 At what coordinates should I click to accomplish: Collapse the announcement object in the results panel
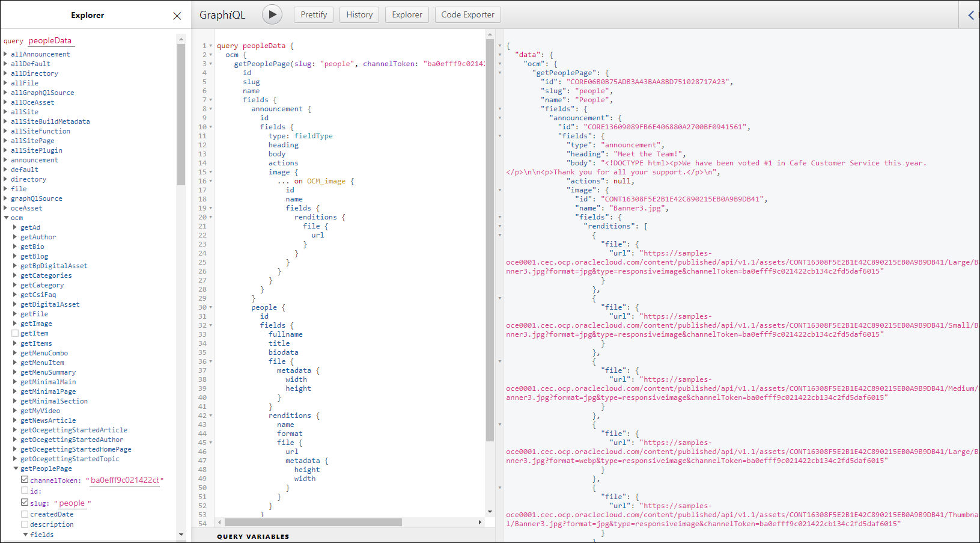[x=500, y=117]
